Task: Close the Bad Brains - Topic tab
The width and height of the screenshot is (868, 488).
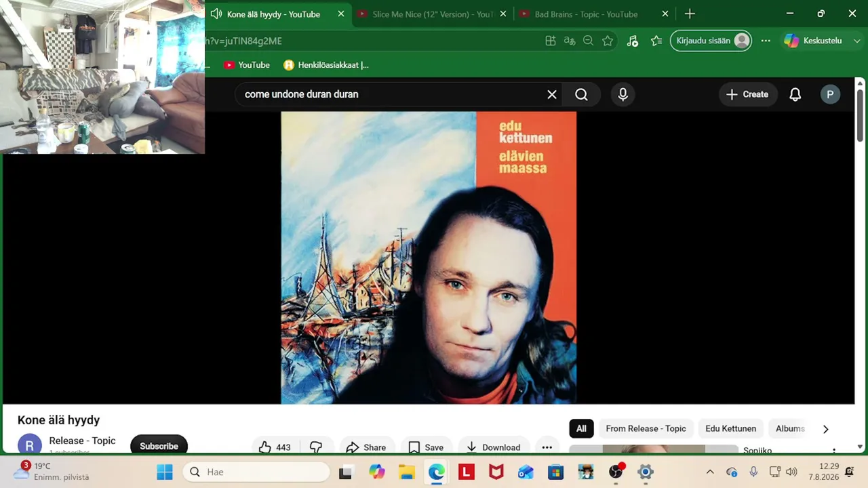Action: coord(665,14)
